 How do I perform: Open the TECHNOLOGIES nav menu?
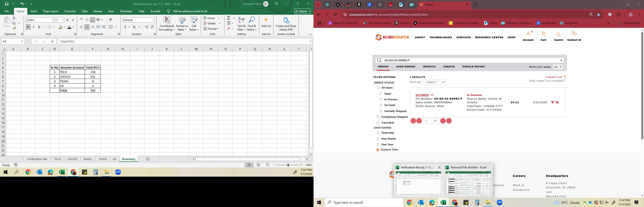440,37
